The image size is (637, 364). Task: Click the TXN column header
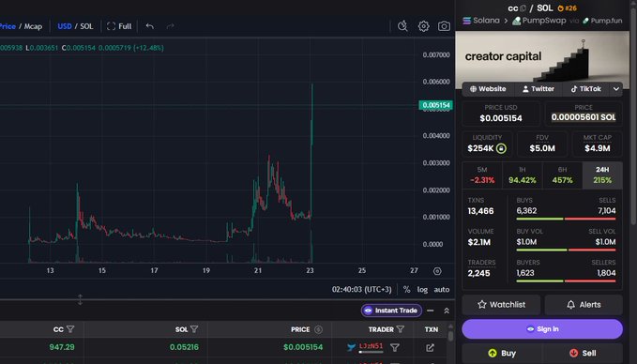pos(431,329)
